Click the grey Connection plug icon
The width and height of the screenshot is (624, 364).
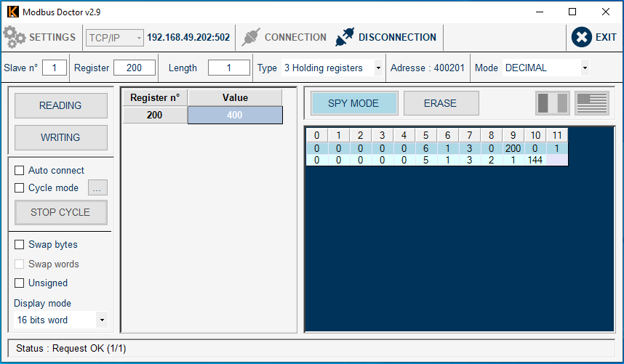point(251,37)
